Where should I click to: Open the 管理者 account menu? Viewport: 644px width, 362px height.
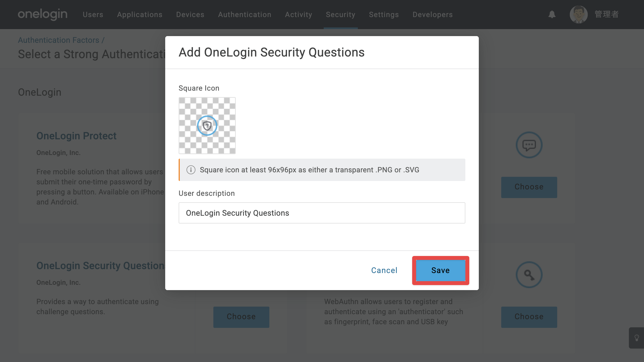606,14
